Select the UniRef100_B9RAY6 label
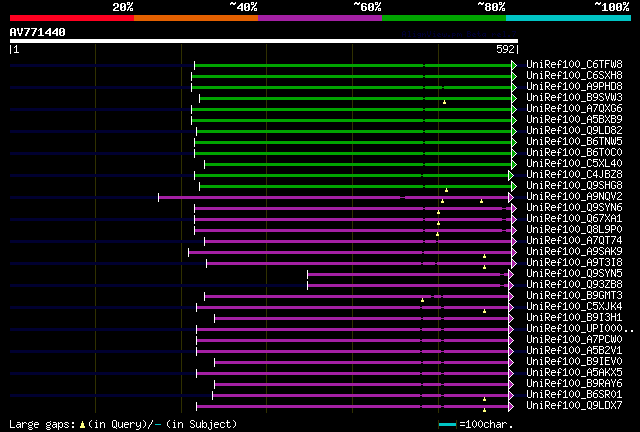 pos(574,384)
